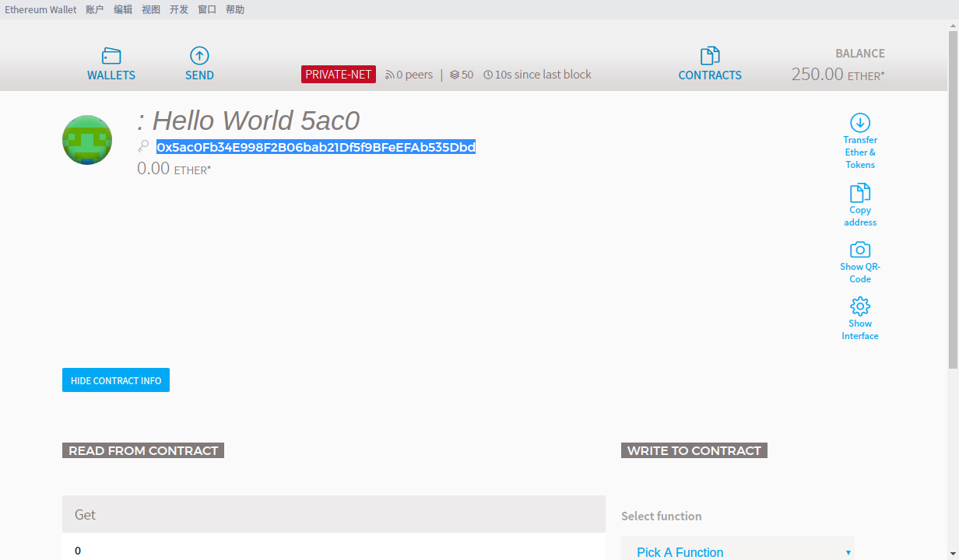
Task: Click the Show Interface gear icon
Action: pos(860,306)
